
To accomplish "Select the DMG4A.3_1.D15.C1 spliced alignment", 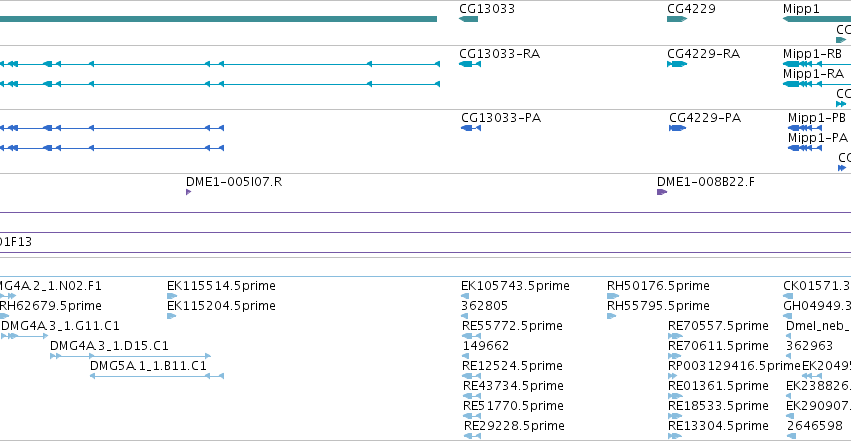I will point(130,356).
